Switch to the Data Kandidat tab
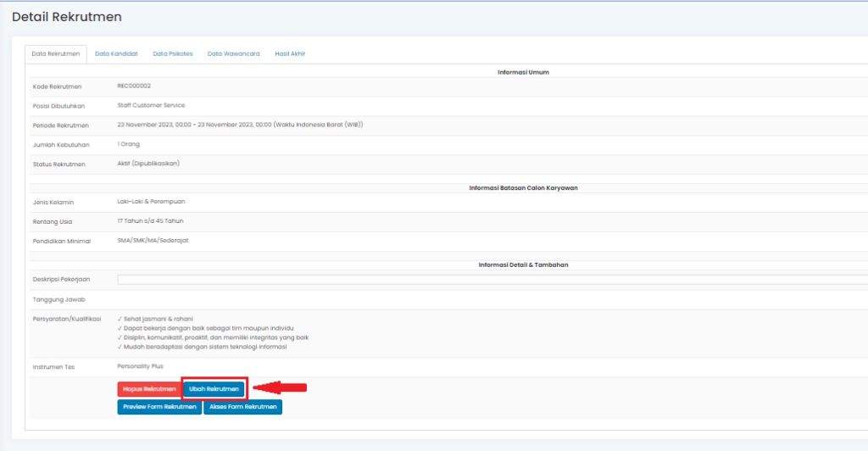868x451 pixels. click(x=116, y=53)
